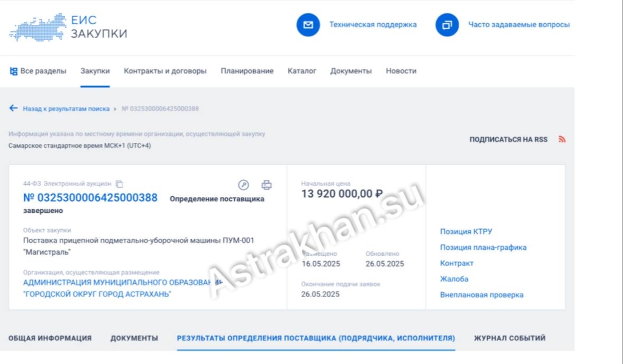623x364 pixels.
Task: Click the round signature icon beside printer
Action: (243, 185)
